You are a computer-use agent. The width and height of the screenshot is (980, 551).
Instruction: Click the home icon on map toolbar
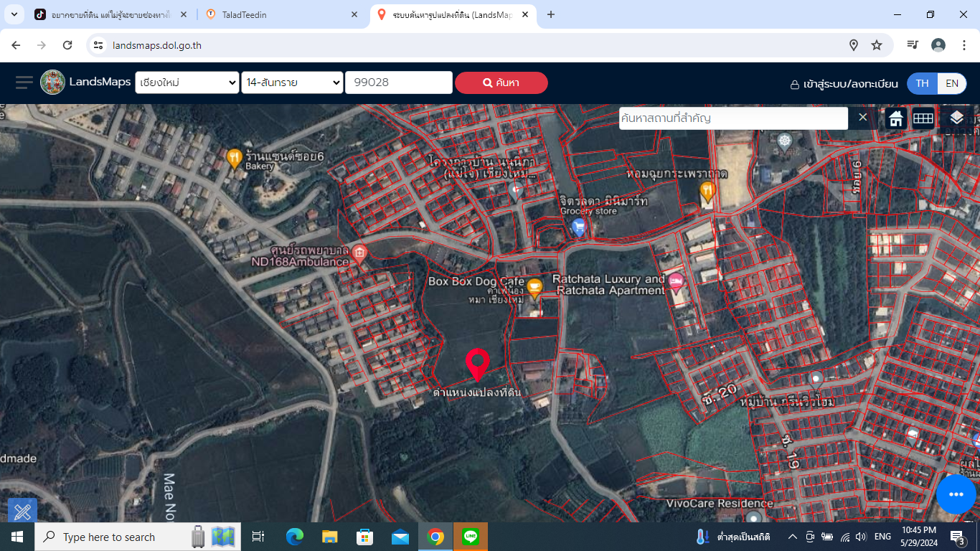[x=896, y=118]
